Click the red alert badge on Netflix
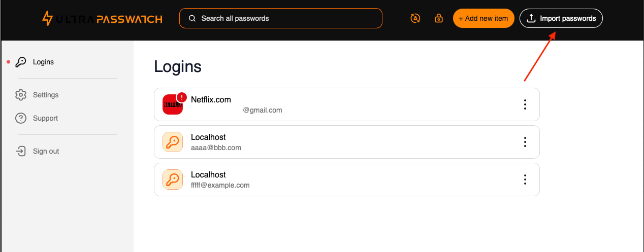644x252 pixels. pos(181,97)
